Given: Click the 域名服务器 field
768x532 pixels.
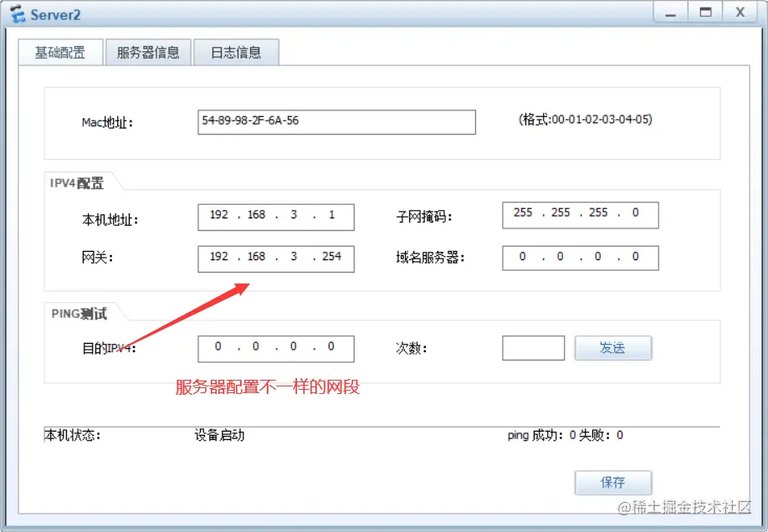Looking at the screenshot, I should (x=581, y=258).
